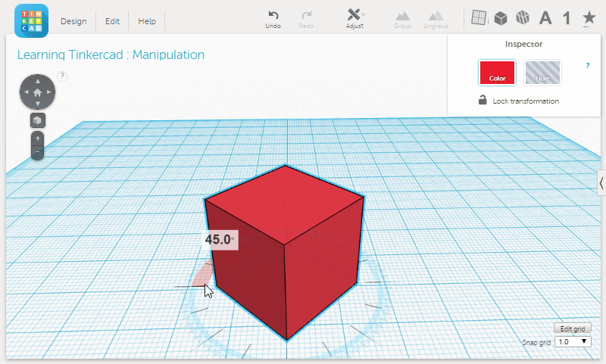The width and height of the screenshot is (606, 364).
Task: Click the Ungroup shapes icon
Action: click(436, 20)
